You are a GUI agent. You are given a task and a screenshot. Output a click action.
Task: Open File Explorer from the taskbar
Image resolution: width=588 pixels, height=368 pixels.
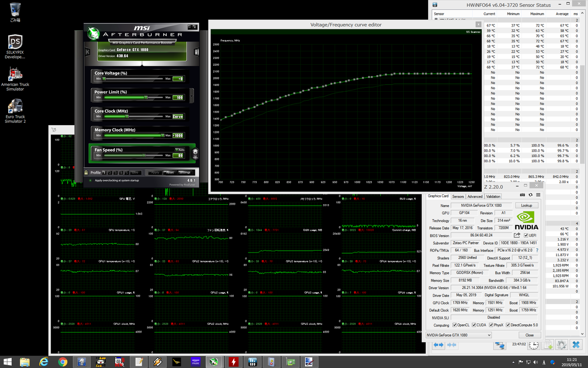(25, 362)
